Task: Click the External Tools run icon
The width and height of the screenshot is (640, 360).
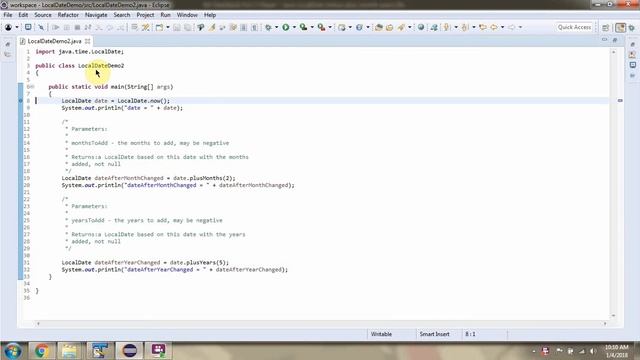Action: (x=321, y=27)
